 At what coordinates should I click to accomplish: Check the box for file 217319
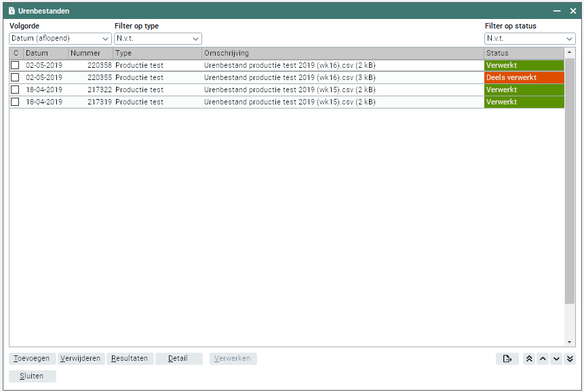(x=15, y=102)
